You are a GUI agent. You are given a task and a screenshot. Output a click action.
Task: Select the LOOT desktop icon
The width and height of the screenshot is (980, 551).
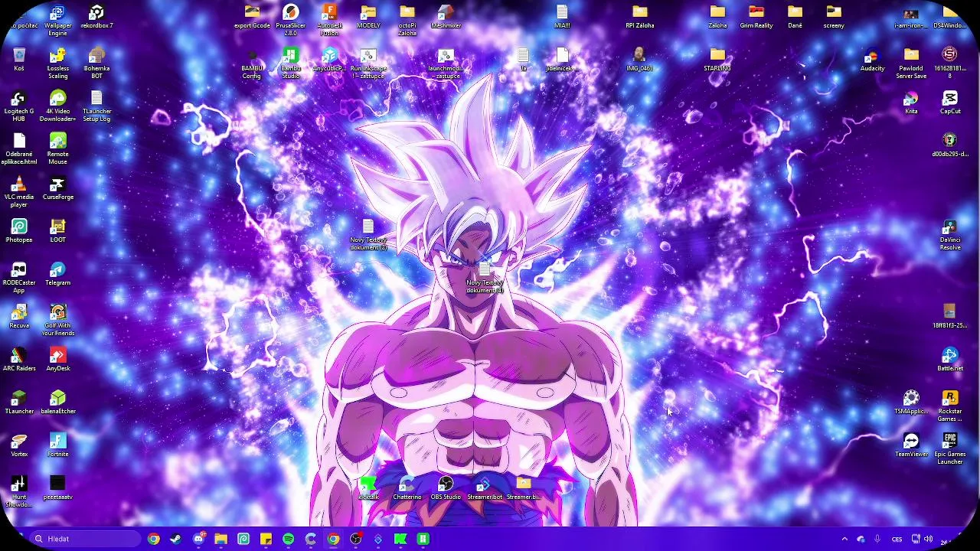(x=57, y=231)
